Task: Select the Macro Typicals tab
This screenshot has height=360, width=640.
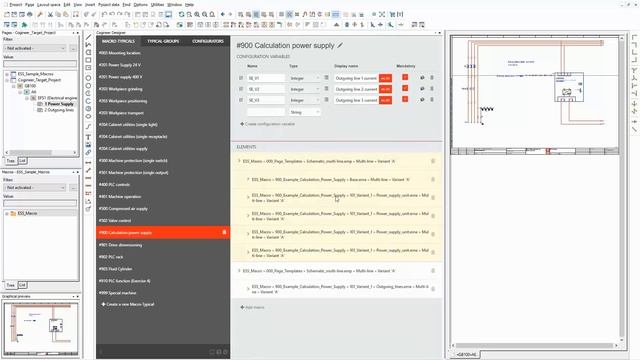Action: (x=118, y=41)
